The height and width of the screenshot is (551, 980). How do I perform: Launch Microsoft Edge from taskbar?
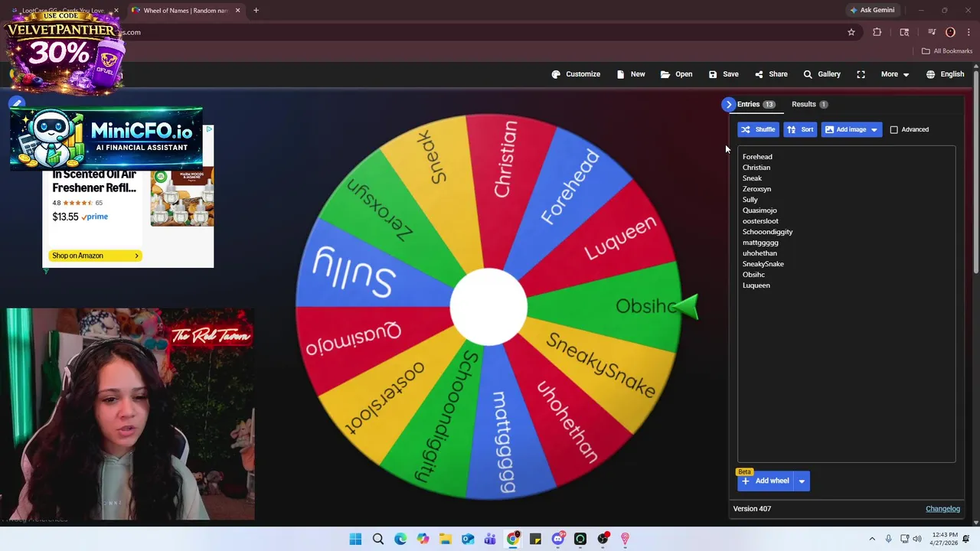point(400,540)
